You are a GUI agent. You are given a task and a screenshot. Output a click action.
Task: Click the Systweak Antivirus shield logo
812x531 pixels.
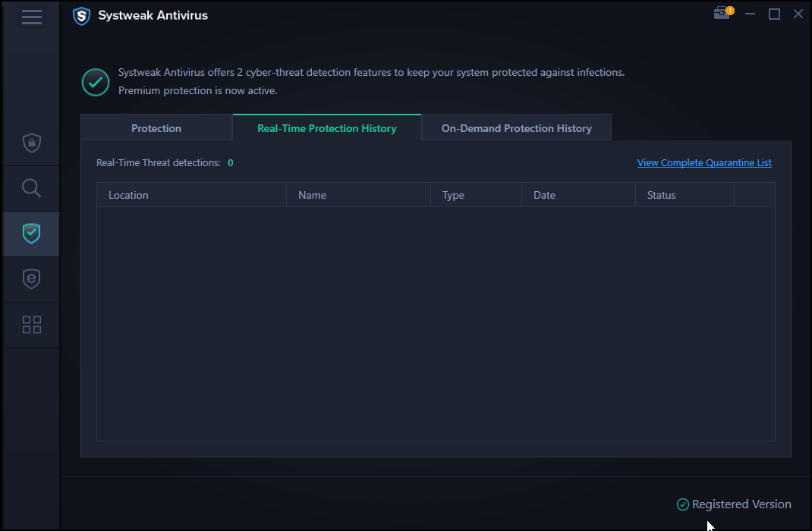[82, 16]
